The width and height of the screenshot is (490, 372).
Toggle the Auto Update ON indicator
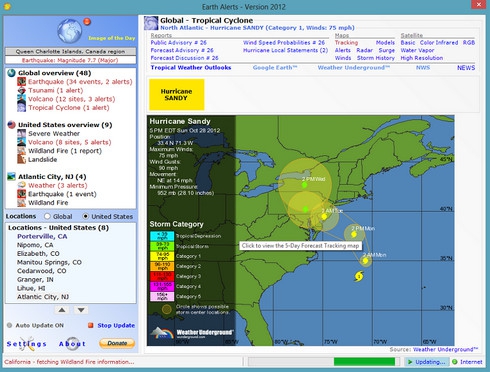click(9, 325)
